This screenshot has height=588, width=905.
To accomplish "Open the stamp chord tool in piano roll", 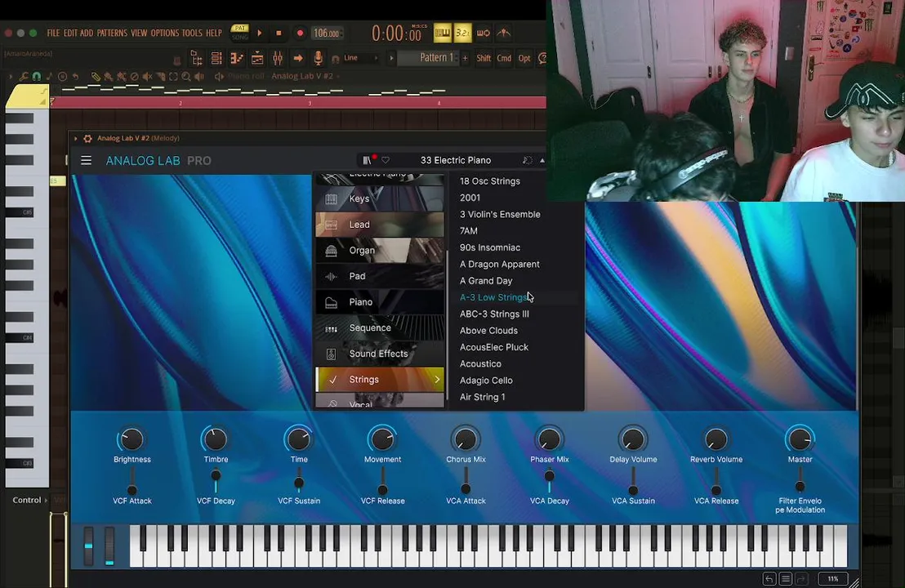I will (49, 76).
